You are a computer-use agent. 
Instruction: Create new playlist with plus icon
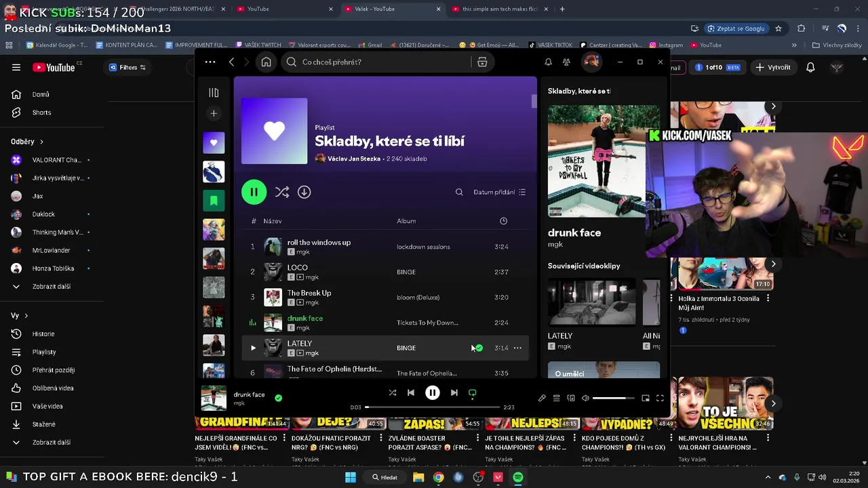pos(214,113)
